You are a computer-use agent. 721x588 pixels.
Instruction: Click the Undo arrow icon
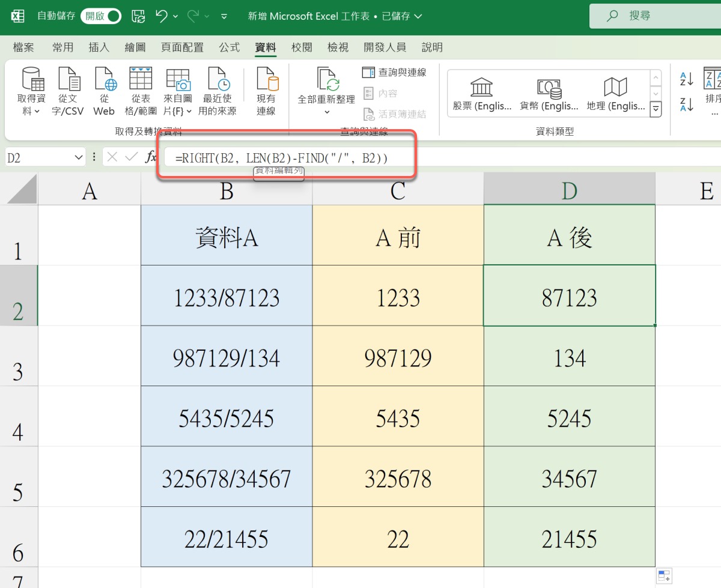161,16
